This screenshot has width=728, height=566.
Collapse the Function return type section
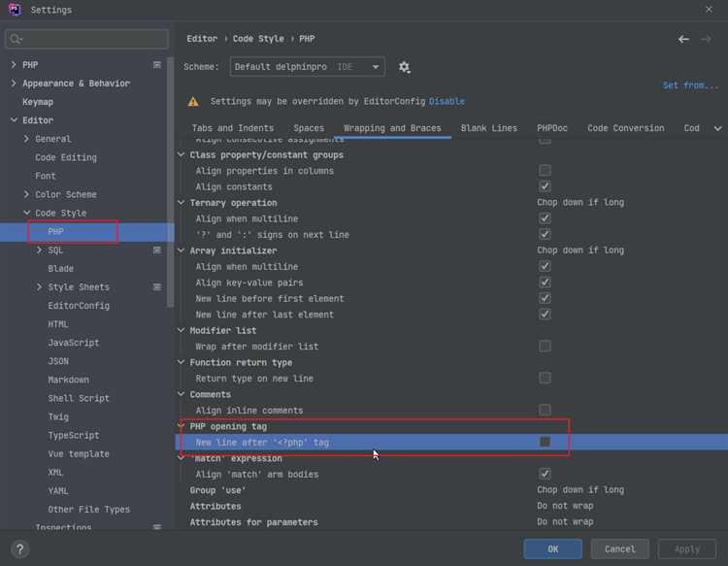tap(182, 362)
